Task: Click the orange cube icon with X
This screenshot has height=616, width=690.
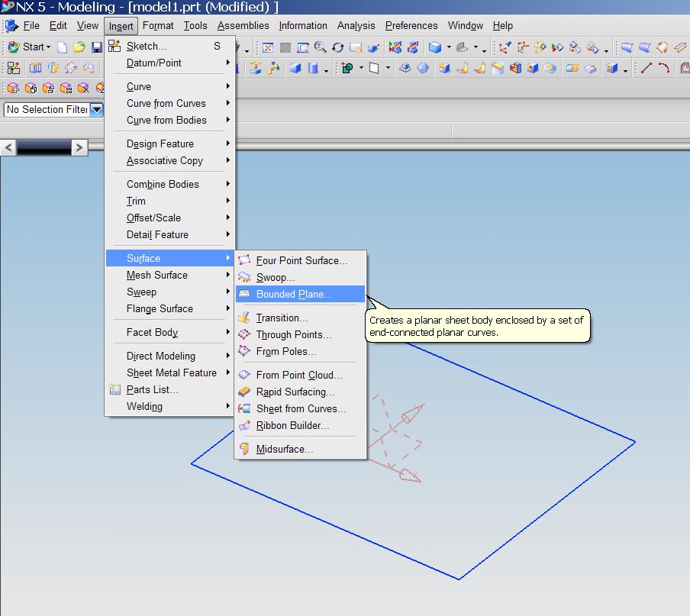Action: pos(84,89)
